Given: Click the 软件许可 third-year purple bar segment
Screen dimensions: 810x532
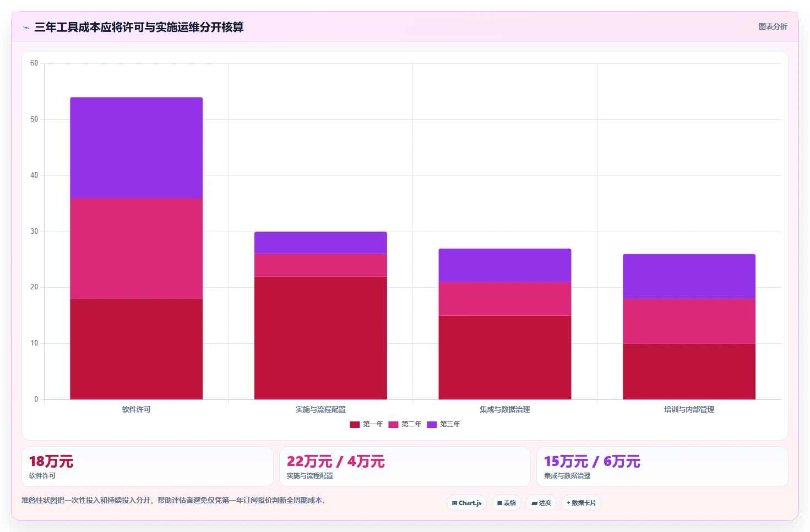Looking at the screenshot, I should point(136,147).
